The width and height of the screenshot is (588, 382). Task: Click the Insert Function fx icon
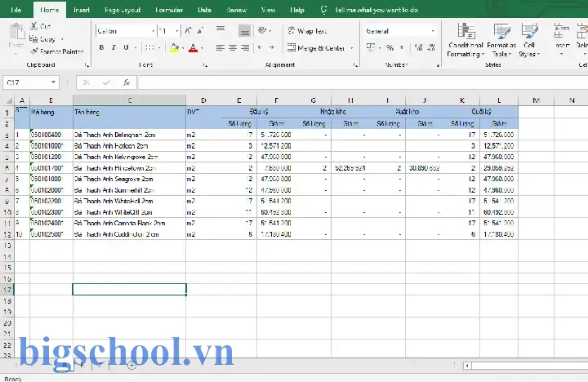[127, 82]
